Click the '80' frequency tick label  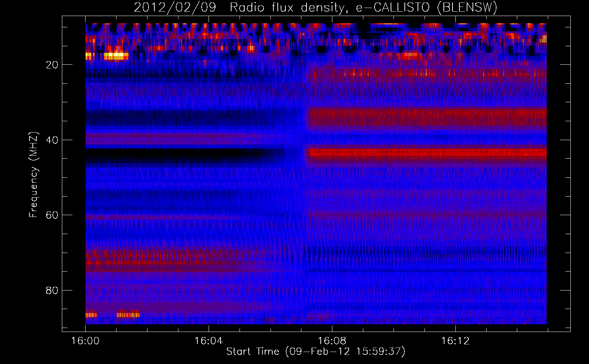click(x=52, y=290)
